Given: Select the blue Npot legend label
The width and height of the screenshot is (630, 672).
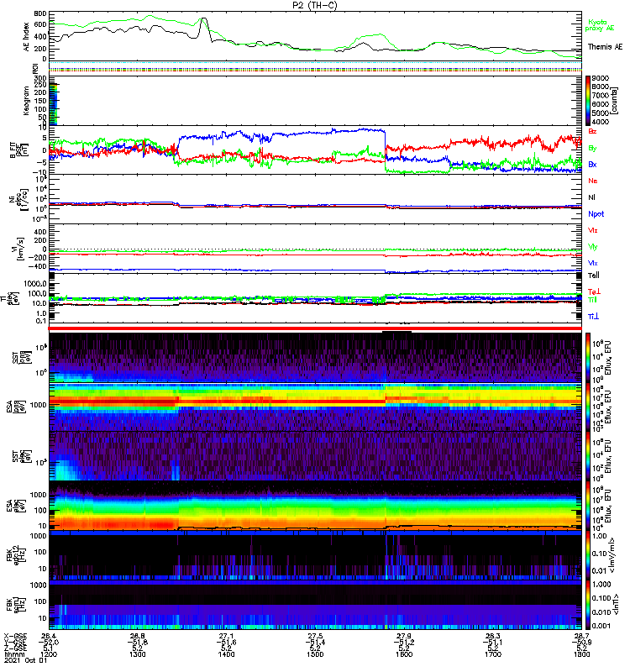Looking at the screenshot, I should click(x=596, y=214).
